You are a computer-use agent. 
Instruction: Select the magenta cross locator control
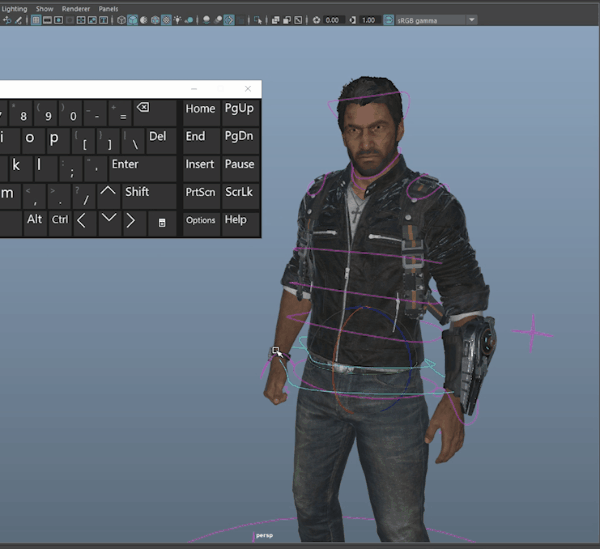click(x=532, y=334)
